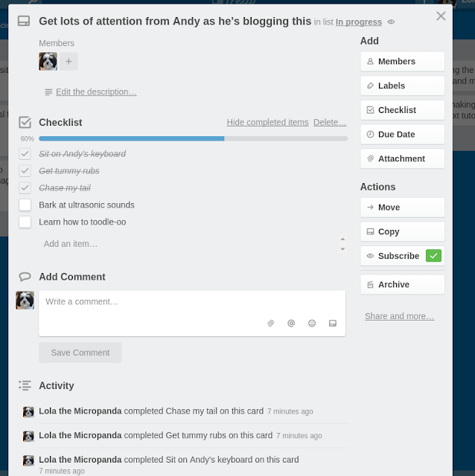Viewport: 475px width, 476px height.
Task: Click Edit the description link
Action: [96, 91]
